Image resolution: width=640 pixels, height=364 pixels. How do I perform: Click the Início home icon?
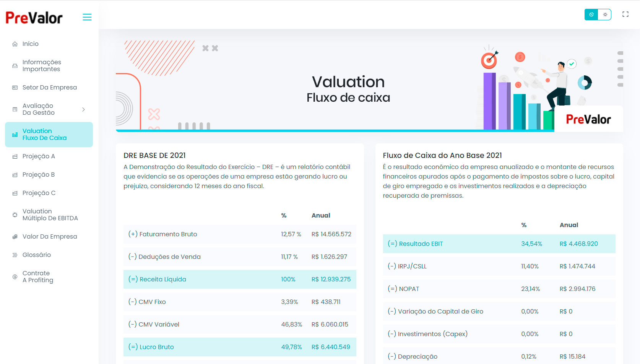click(15, 44)
